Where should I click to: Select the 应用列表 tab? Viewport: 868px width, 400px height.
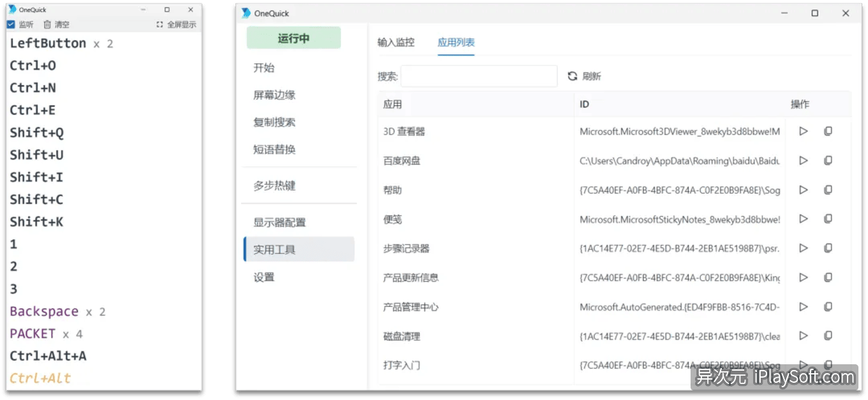[456, 43]
